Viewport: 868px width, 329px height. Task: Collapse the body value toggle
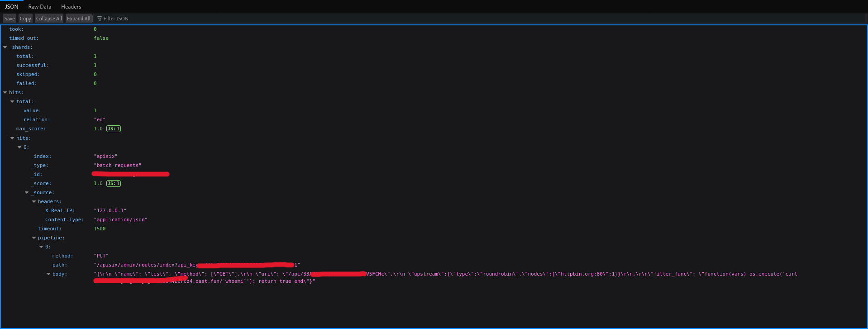(x=48, y=274)
